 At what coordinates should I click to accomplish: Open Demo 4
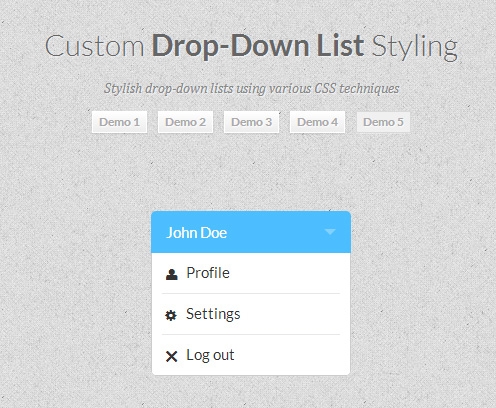pos(317,122)
